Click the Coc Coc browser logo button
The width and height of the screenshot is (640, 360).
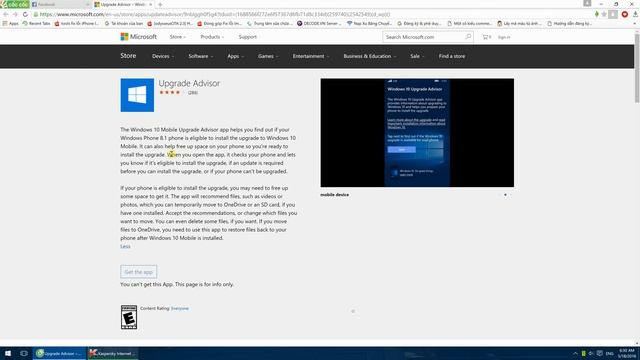pos(15,4)
